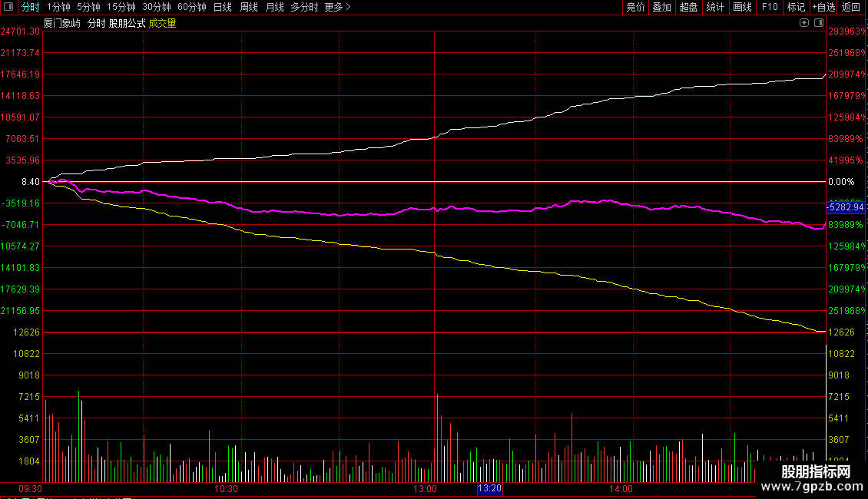
Task: Click the 7215 left volume axis label
Action: click(29, 397)
